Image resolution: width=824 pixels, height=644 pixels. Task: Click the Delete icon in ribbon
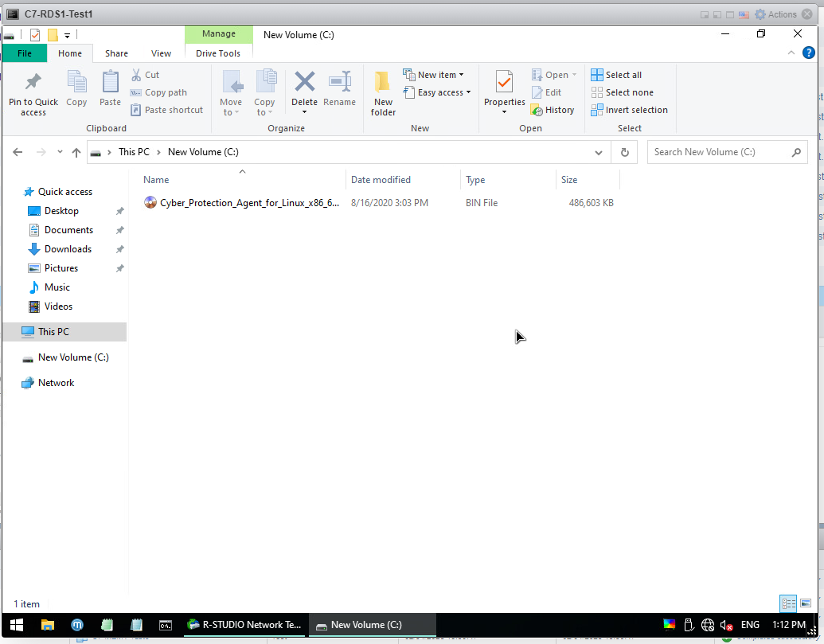(x=304, y=83)
